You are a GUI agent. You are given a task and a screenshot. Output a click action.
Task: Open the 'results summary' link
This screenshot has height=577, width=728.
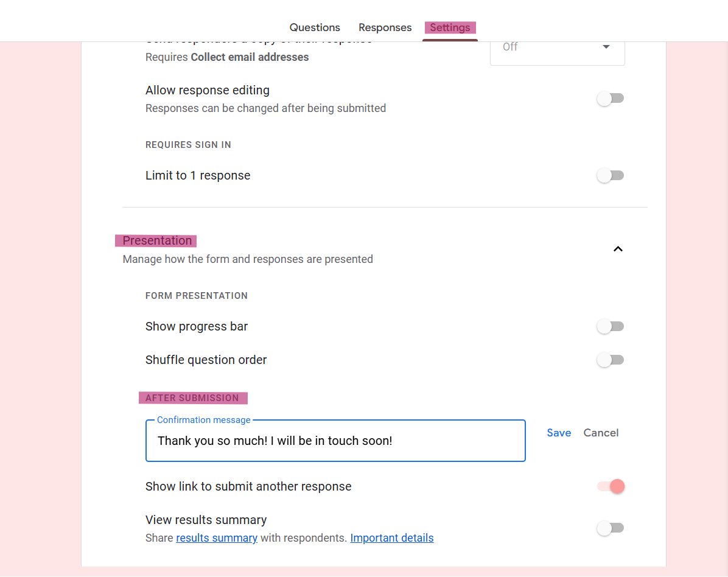pyautogui.click(x=217, y=538)
